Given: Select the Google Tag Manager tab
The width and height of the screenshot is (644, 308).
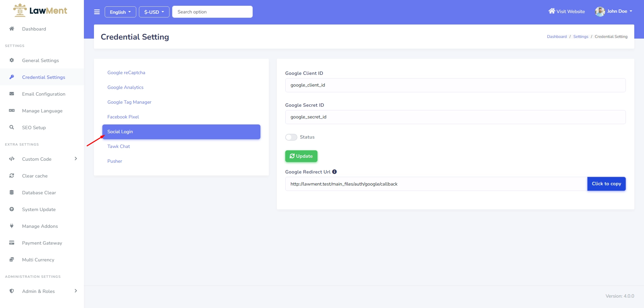Looking at the screenshot, I should (x=181, y=102).
